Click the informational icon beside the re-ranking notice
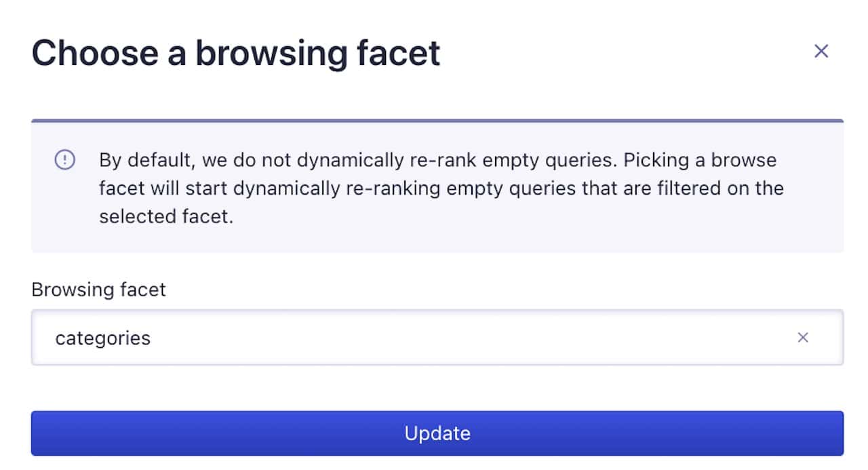 coord(65,160)
